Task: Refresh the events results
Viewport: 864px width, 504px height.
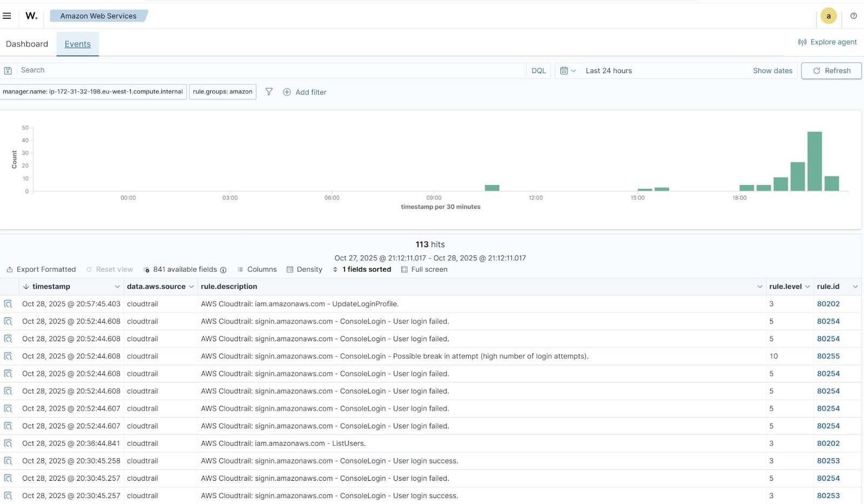Action: tap(831, 70)
